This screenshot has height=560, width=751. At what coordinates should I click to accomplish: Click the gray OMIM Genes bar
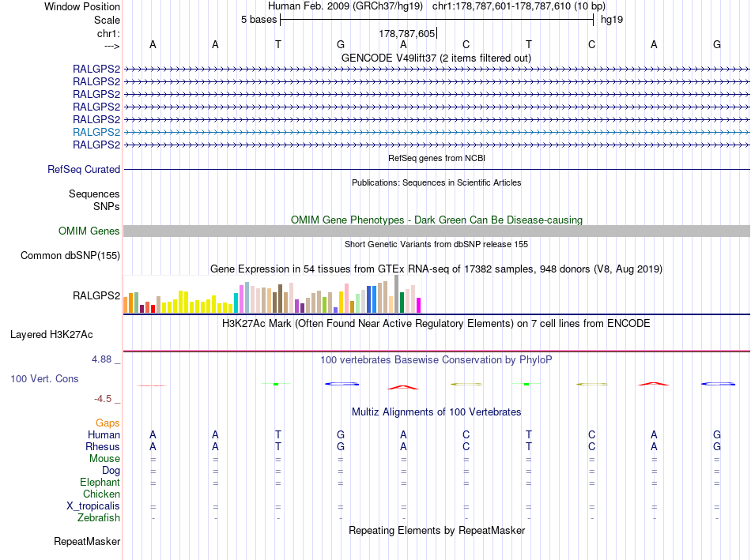coord(436,231)
